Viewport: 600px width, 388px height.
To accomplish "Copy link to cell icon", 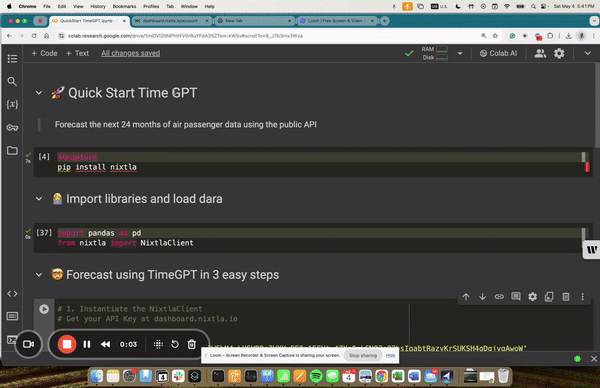I will coord(499,297).
